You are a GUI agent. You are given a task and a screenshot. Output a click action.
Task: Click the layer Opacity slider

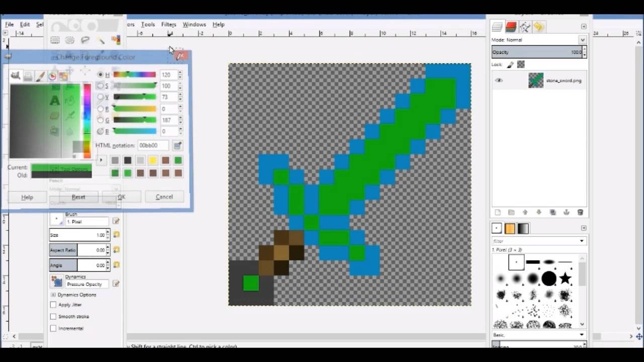[x=537, y=52]
